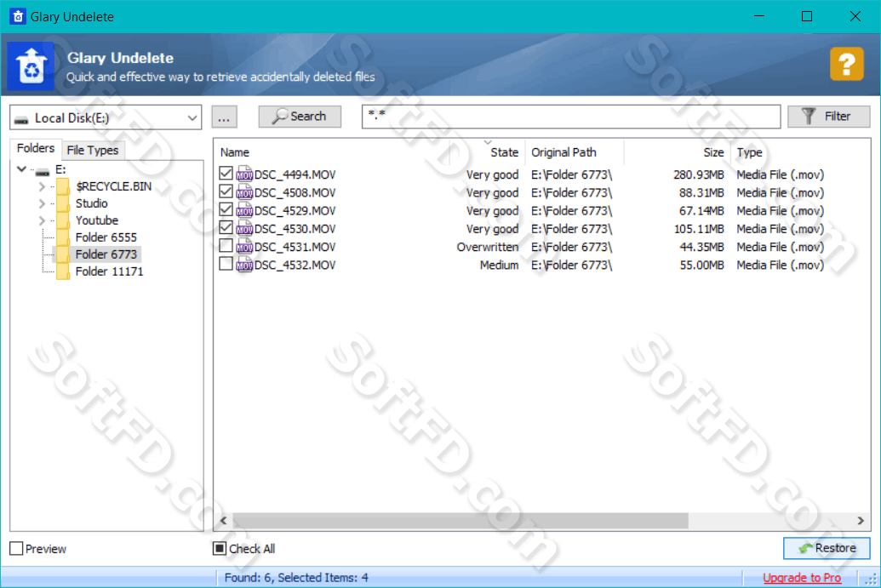Click 'Found: 6, Selected Items: 4' status text
The height and width of the screenshot is (588, 881).
coord(296,577)
